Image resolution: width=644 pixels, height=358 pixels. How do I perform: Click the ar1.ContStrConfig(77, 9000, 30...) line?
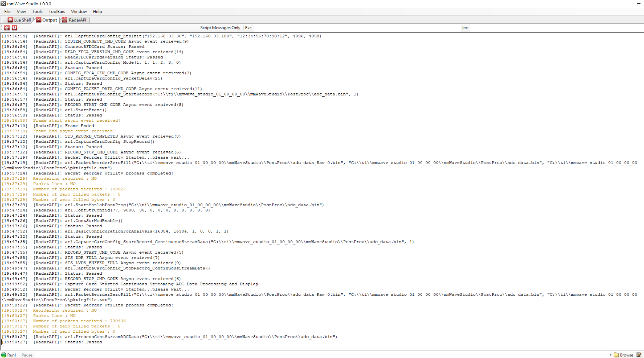[106, 210]
